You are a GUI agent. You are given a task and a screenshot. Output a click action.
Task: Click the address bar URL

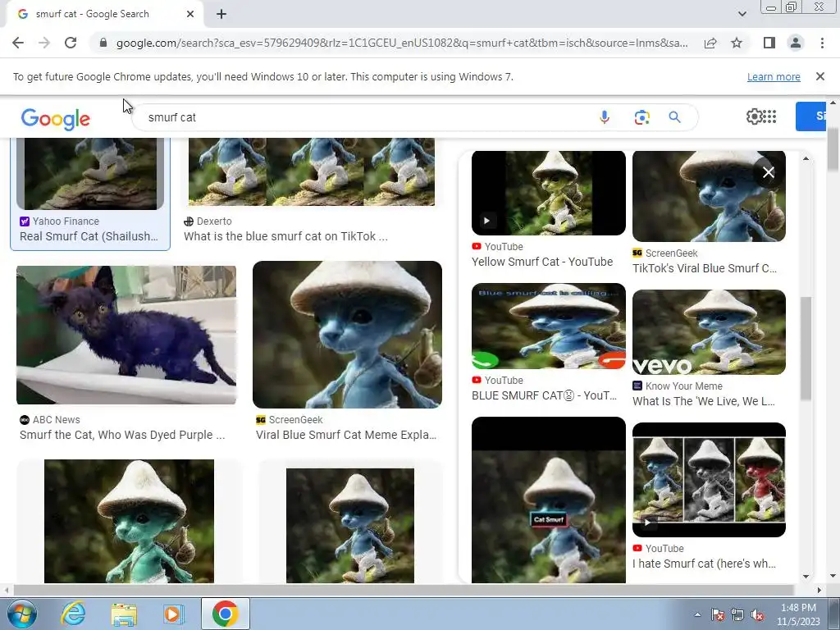[x=402, y=43]
